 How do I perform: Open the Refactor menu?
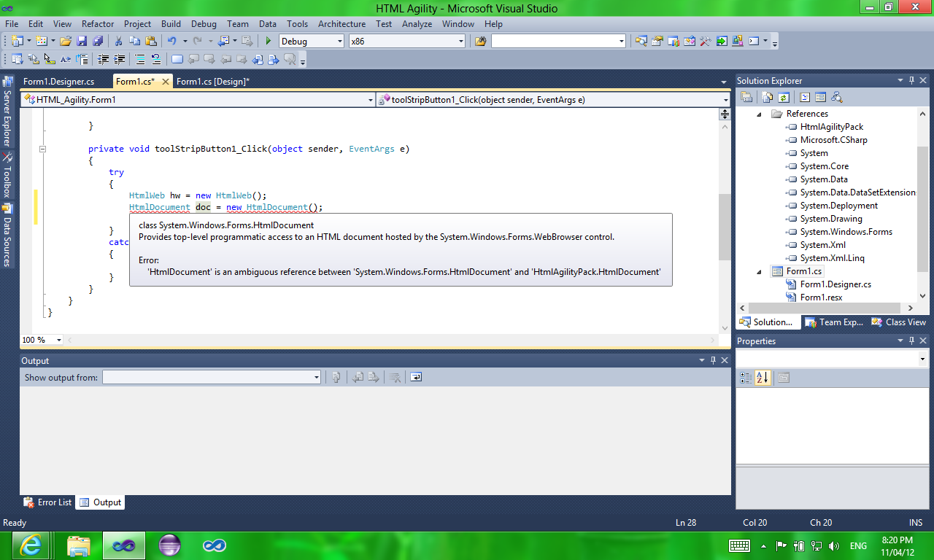[x=98, y=24]
